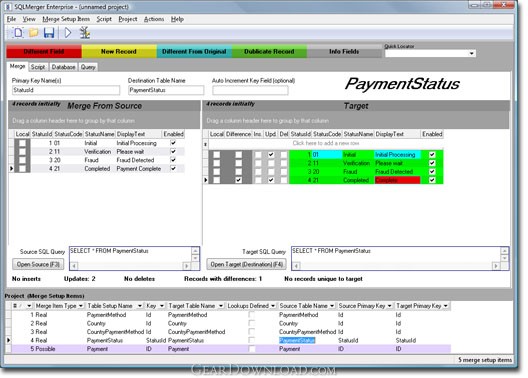The width and height of the screenshot is (528, 378).
Task: Run the merge with the play arrow icon
Action: click(x=68, y=33)
